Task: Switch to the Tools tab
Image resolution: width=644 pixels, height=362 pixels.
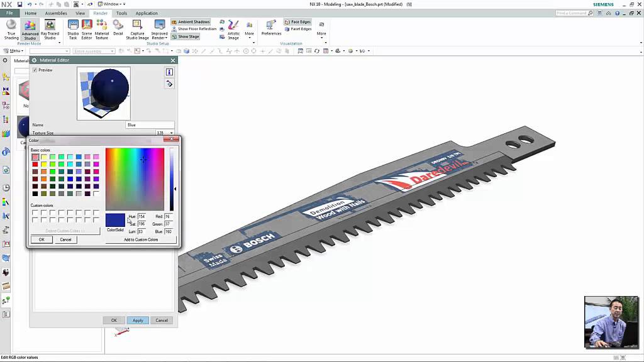Action: tap(121, 13)
